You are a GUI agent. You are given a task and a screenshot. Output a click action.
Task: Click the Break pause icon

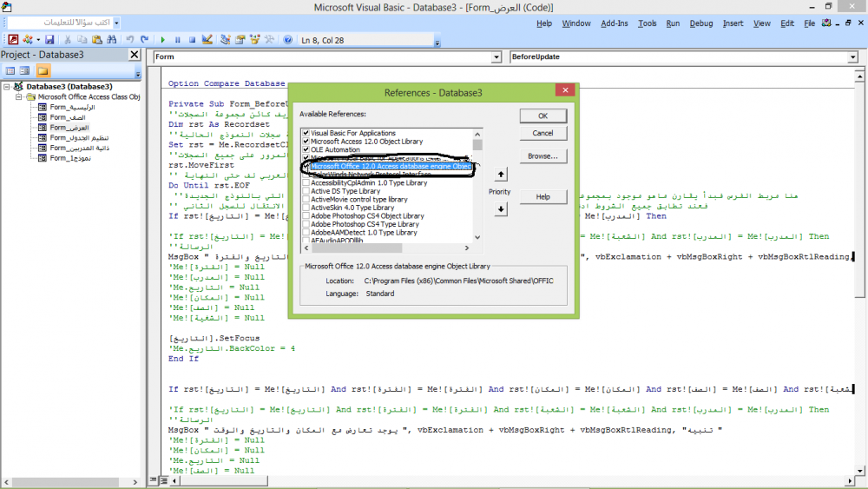coord(178,40)
